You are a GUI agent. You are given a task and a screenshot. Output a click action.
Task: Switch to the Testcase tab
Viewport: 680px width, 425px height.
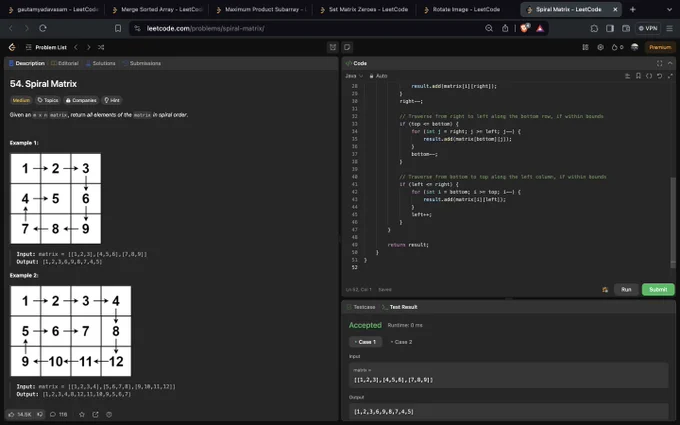click(x=361, y=307)
